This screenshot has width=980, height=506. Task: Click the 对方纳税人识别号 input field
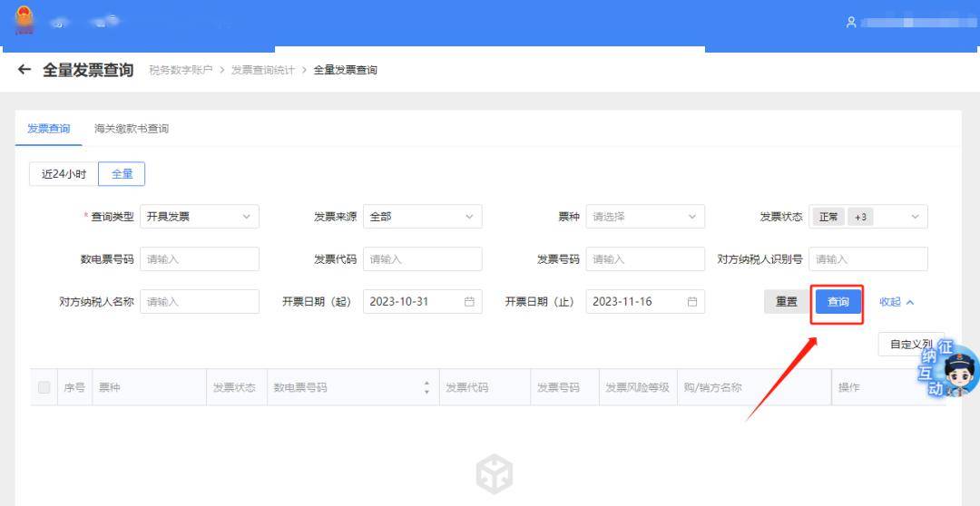(x=868, y=258)
